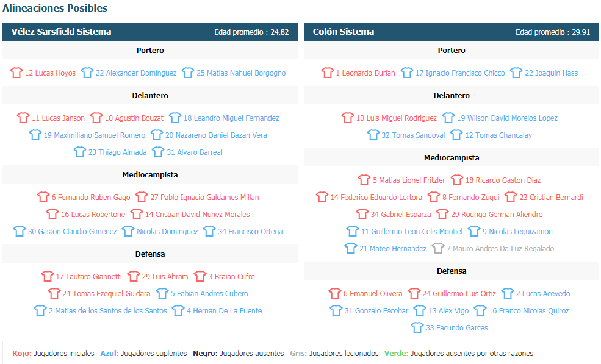Click blue jersey icon beside Thiago Almada
This screenshot has width=601, height=364.
[x=80, y=152]
